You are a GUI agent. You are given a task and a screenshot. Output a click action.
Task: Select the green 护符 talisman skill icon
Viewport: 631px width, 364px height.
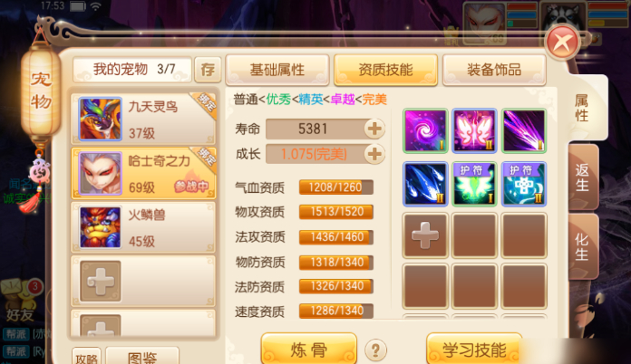pos(474,184)
